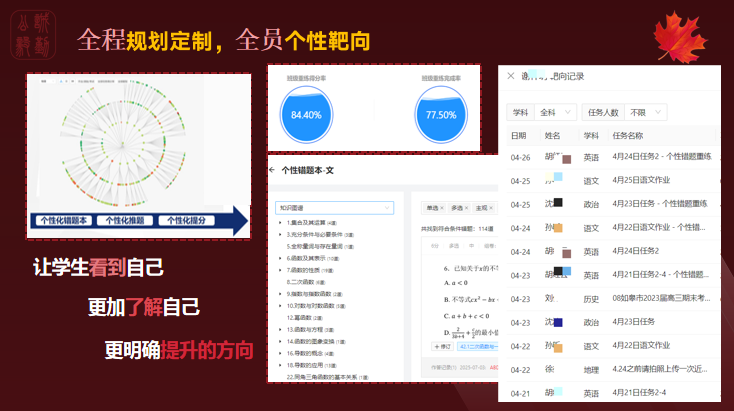Viewport: 734px width, 411px height.
Task: Open task 4月24日任务2 - 个性错题重练
Action: click(x=662, y=157)
